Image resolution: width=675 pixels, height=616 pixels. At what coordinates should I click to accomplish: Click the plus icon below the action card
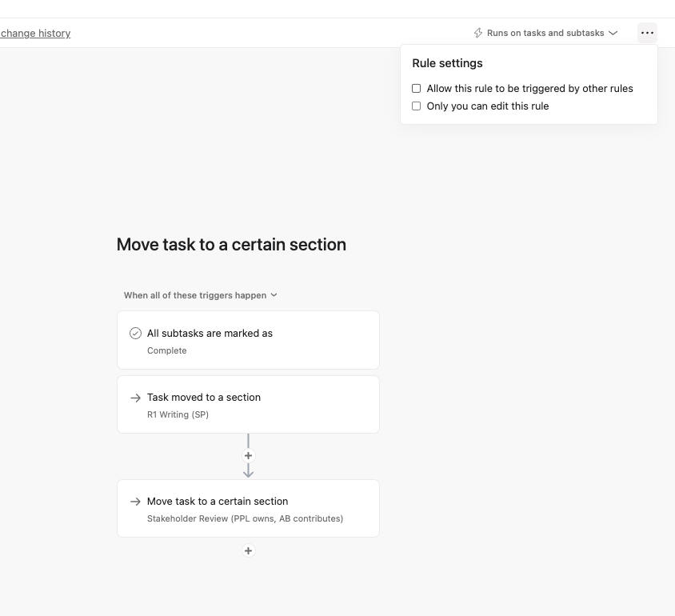248,550
